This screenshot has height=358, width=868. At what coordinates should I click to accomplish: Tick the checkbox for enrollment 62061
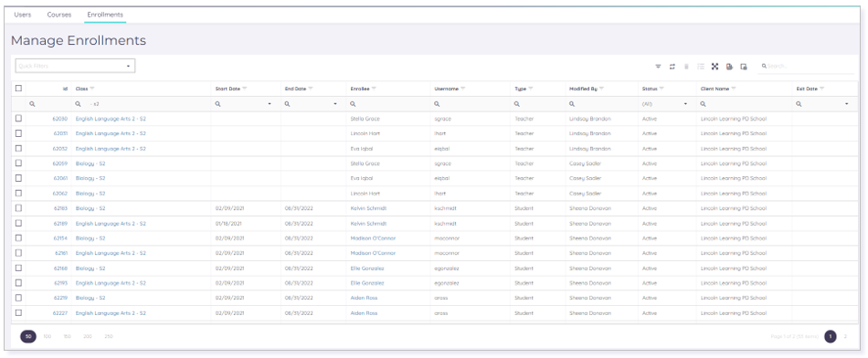coord(19,178)
